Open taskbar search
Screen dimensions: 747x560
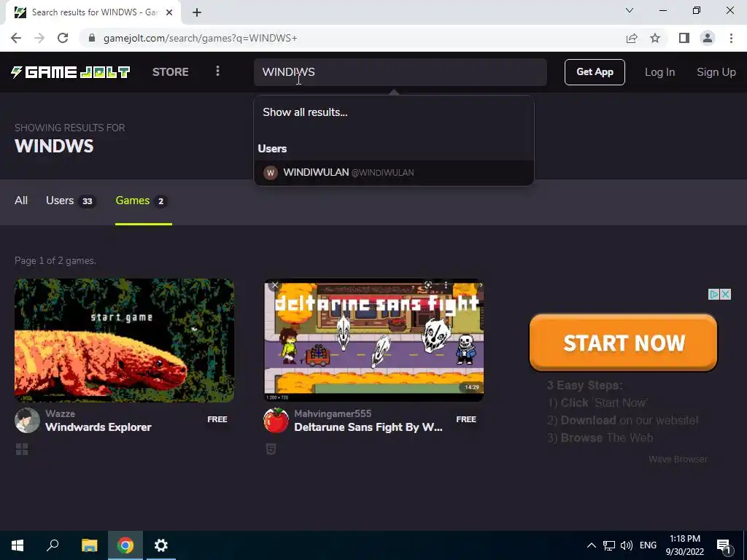53,545
